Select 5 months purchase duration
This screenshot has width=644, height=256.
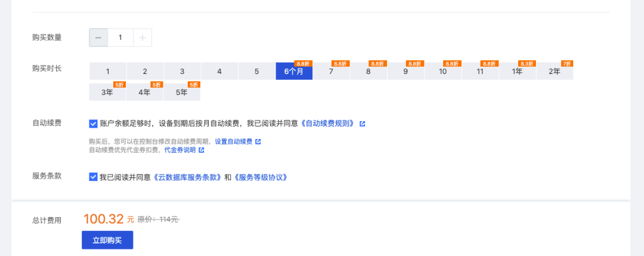click(x=256, y=71)
